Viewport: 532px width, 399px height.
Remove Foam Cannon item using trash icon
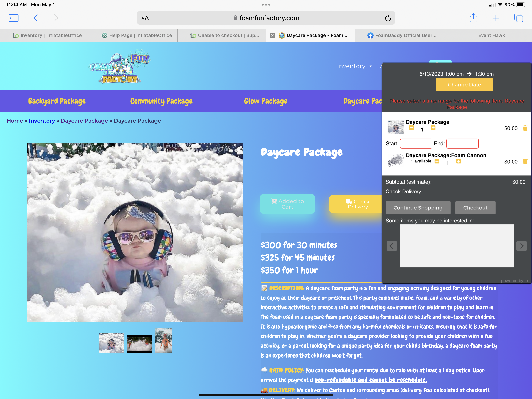[x=525, y=162]
